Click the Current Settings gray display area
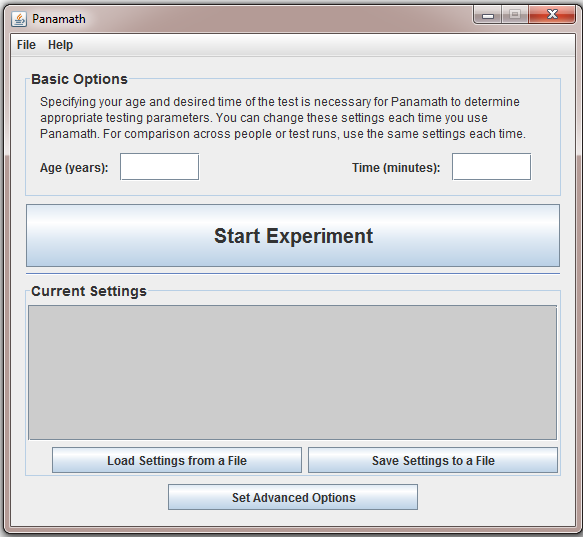 (293, 372)
